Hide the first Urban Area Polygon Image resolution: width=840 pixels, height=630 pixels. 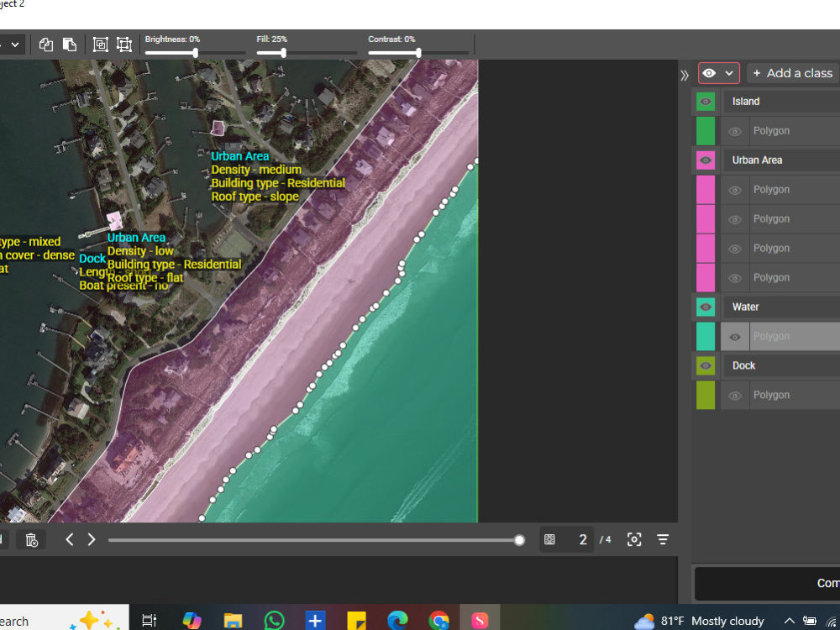(735, 190)
